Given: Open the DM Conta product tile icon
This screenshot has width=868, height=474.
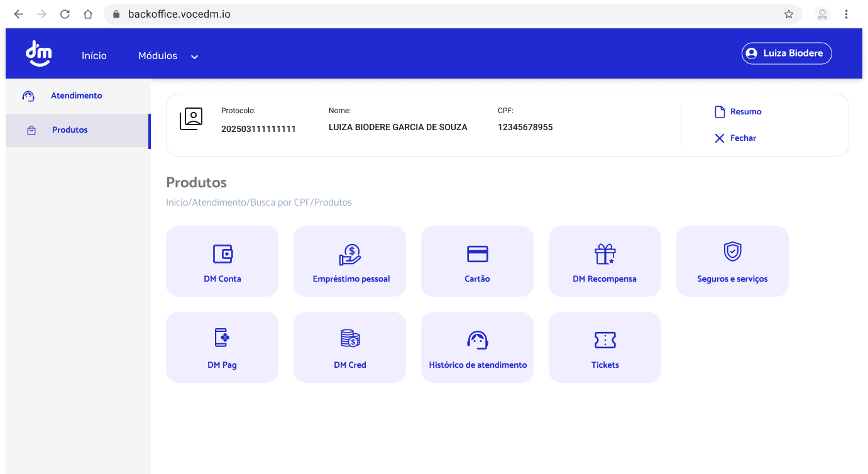Looking at the screenshot, I should point(222,253).
